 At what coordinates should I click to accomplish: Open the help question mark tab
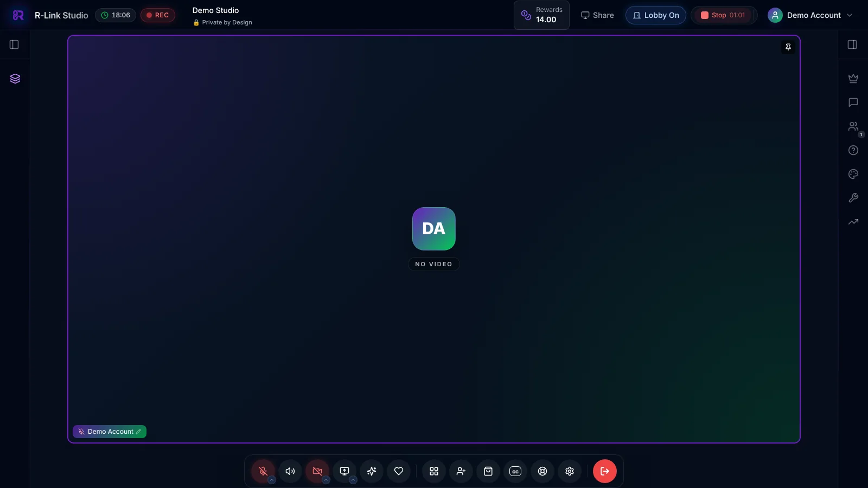click(853, 150)
